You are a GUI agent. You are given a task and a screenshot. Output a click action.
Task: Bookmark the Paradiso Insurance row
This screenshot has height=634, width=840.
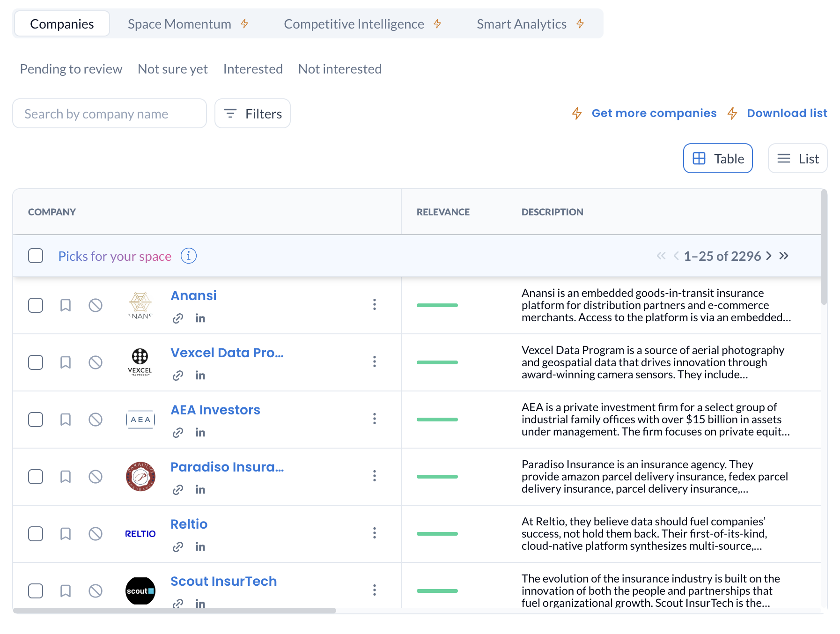(x=66, y=477)
